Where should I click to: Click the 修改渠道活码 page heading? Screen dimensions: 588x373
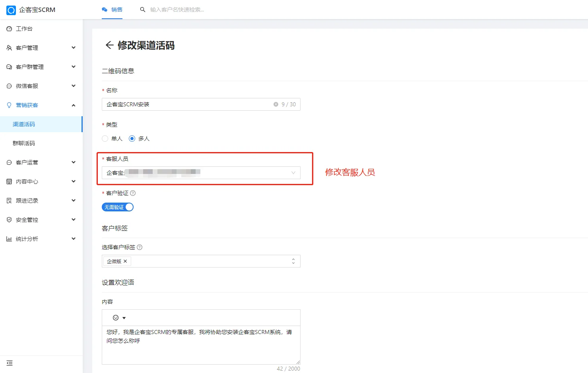point(146,45)
